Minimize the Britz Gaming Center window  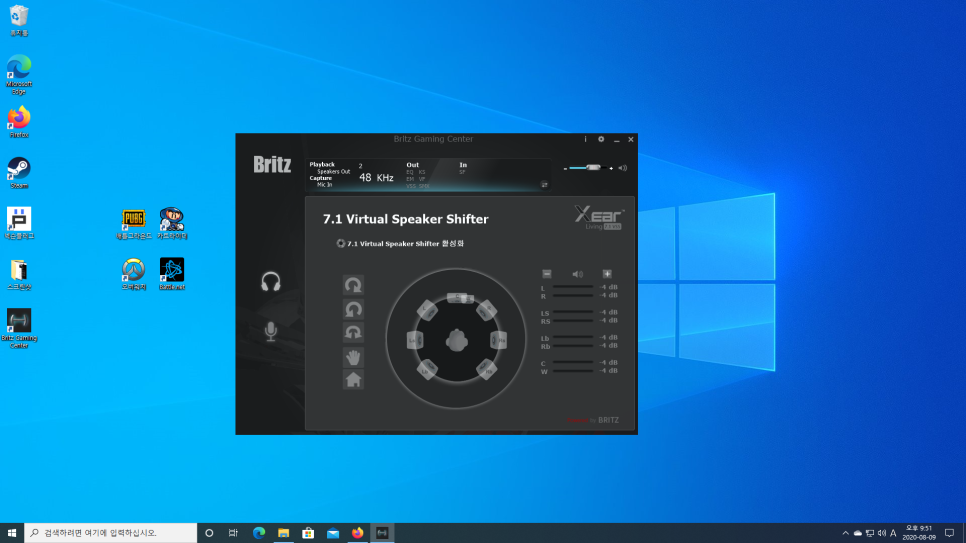coord(617,140)
